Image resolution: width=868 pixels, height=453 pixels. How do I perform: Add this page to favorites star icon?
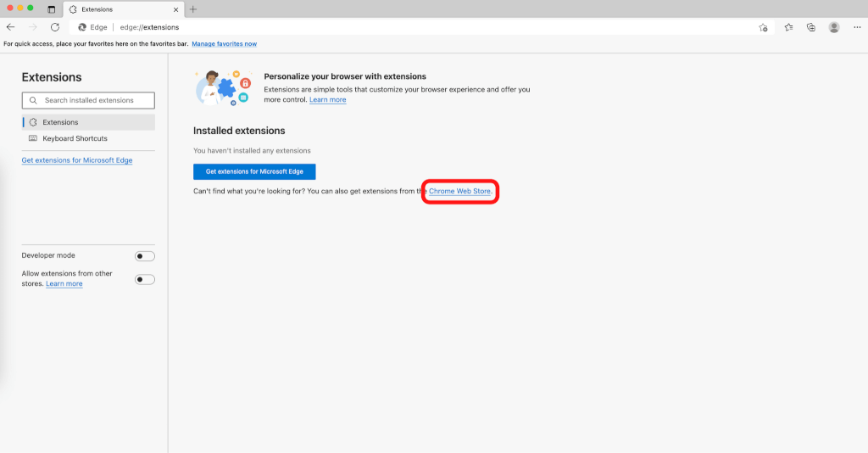[763, 27]
